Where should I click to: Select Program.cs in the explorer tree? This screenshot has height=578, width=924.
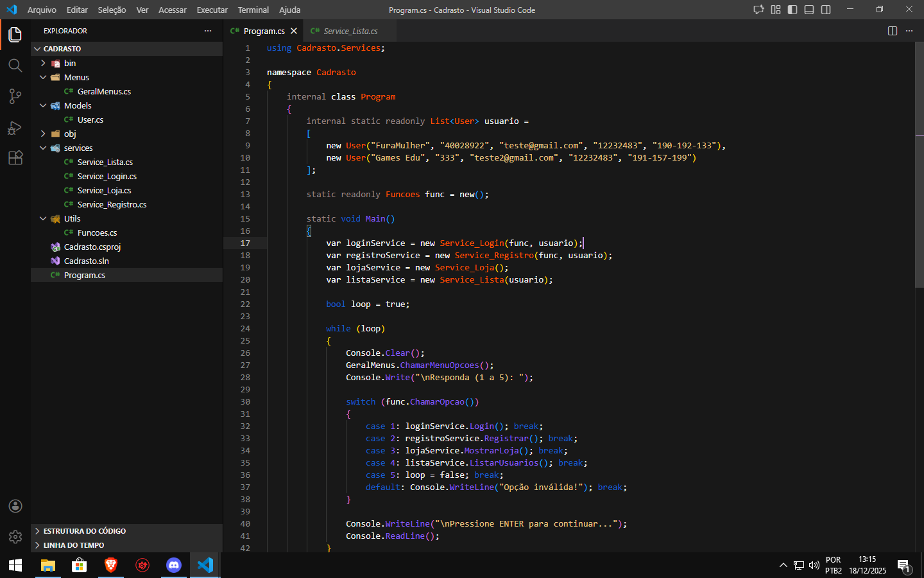[x=126, y=275]
